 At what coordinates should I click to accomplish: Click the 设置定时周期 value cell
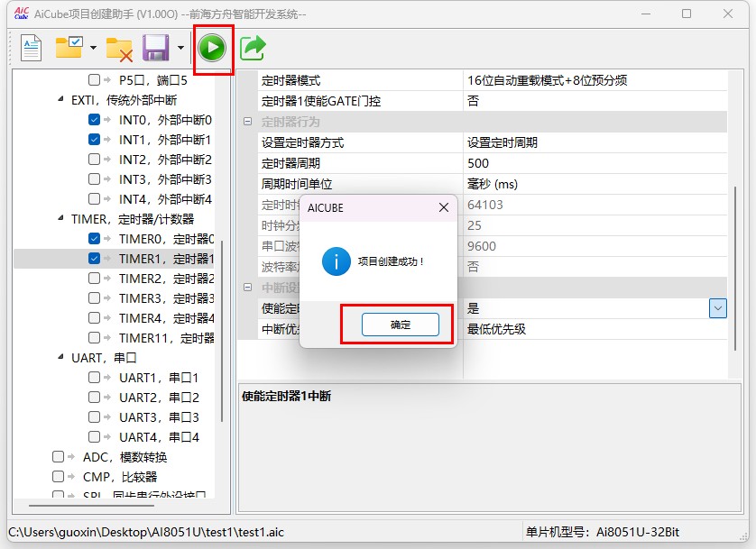click(595, 142)
